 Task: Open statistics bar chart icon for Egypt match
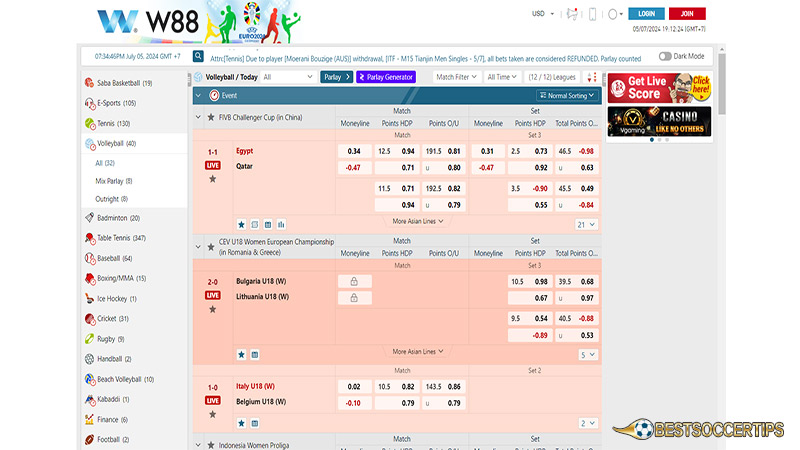[281, 224]
